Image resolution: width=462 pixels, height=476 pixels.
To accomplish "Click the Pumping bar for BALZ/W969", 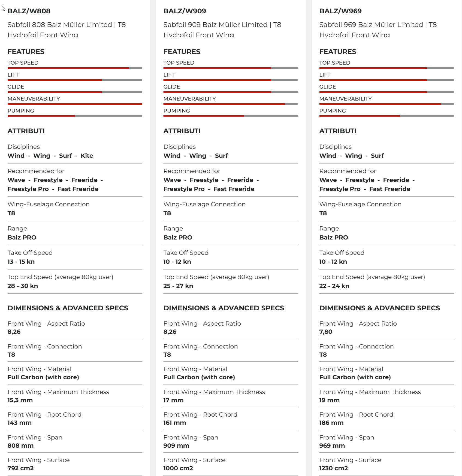I will [x=386, y=116].
